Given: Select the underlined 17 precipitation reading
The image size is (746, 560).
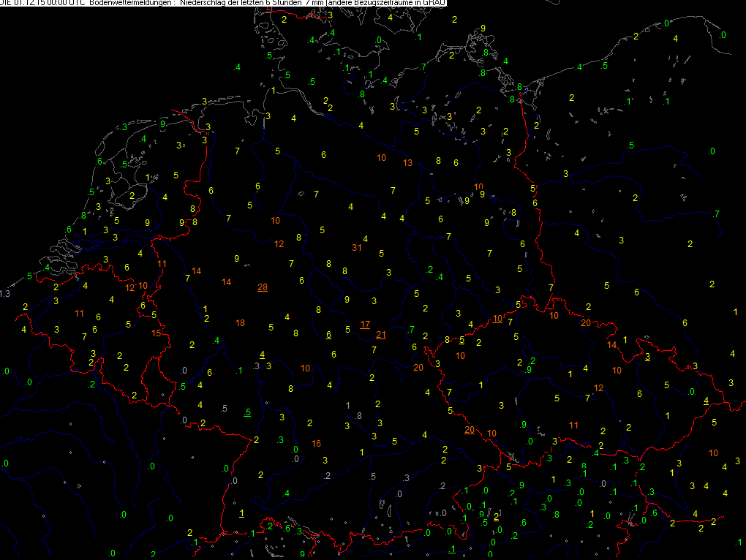Looking at the screenshot, I should pyautogui.click(x=365, y=325).
